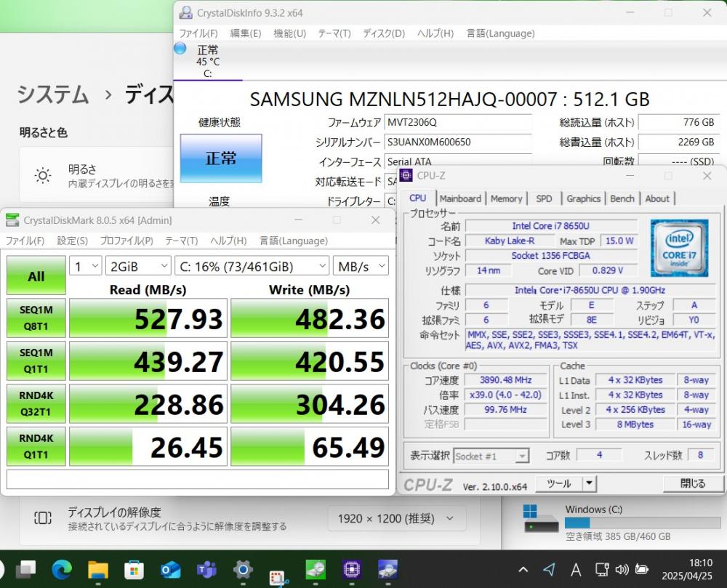Click the purple CPU-Z chip taskbar icon
Image resolution: width=727 pixels, height=588 pixels.
(x=351, y=569)
